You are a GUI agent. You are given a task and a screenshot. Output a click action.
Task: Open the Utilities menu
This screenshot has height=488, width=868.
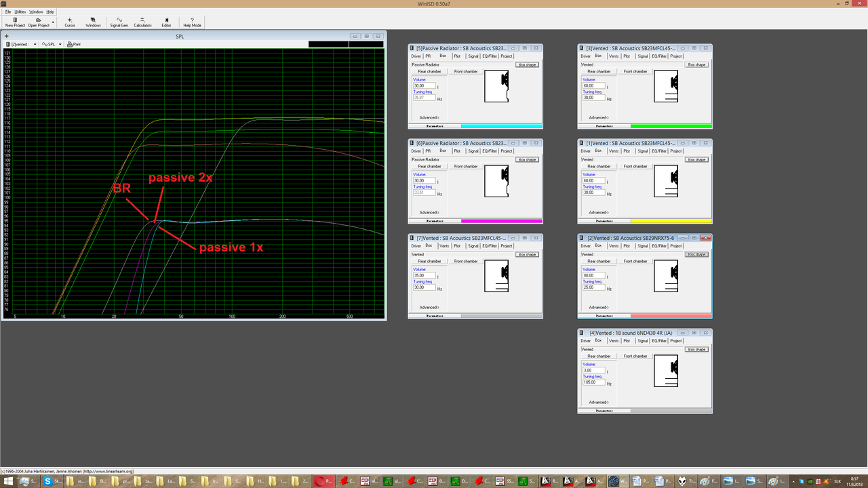pyautogui.click(x=20, y=12)
